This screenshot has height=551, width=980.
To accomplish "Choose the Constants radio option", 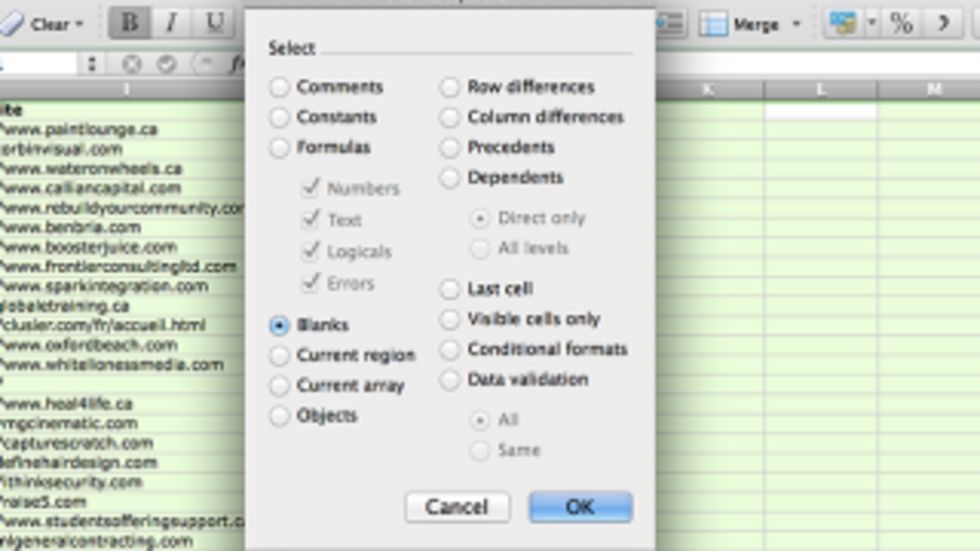I will 280,118.
